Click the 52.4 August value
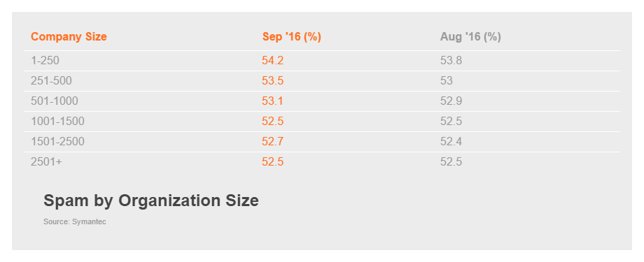The width and height of the screenshot is (644, 262). click(451, 141)
